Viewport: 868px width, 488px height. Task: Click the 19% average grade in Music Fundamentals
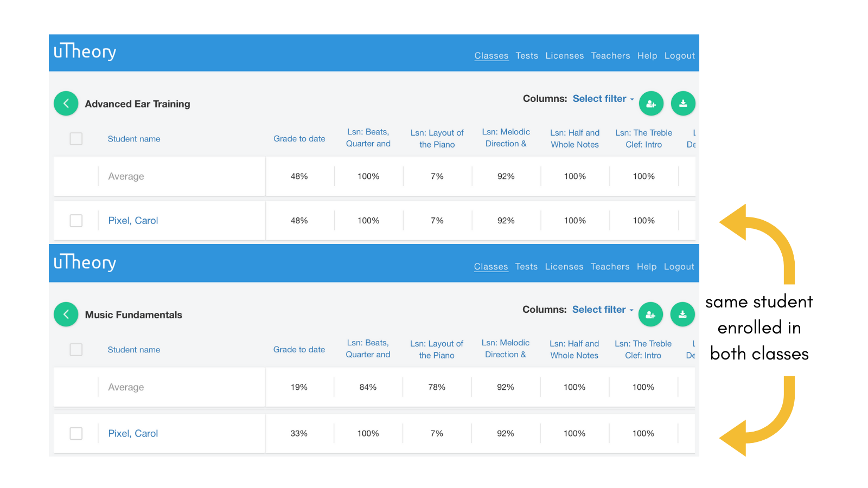click(299, 387)
